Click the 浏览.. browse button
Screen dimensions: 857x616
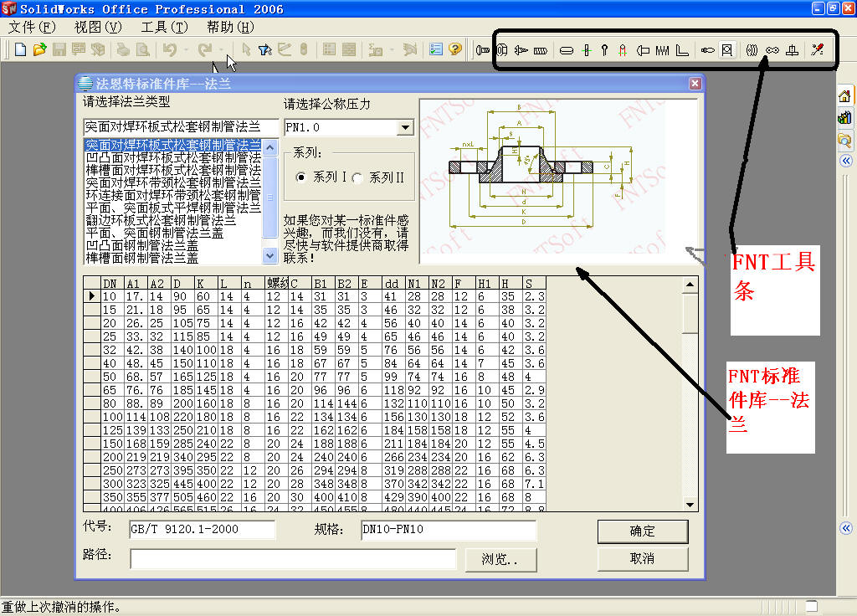click(x=500, y=559)
